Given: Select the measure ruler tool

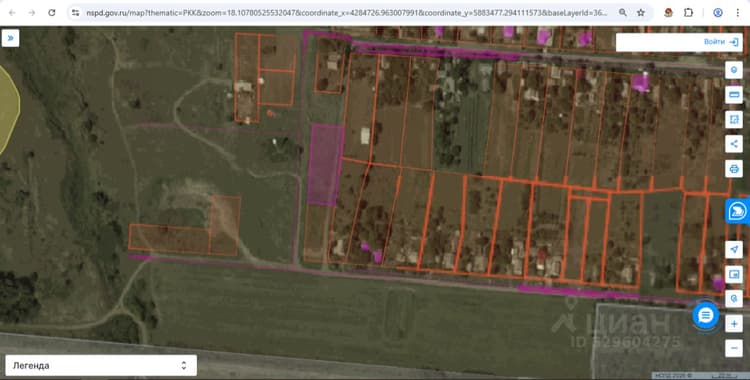Looking at the screenshot, I should click(734, 95).
